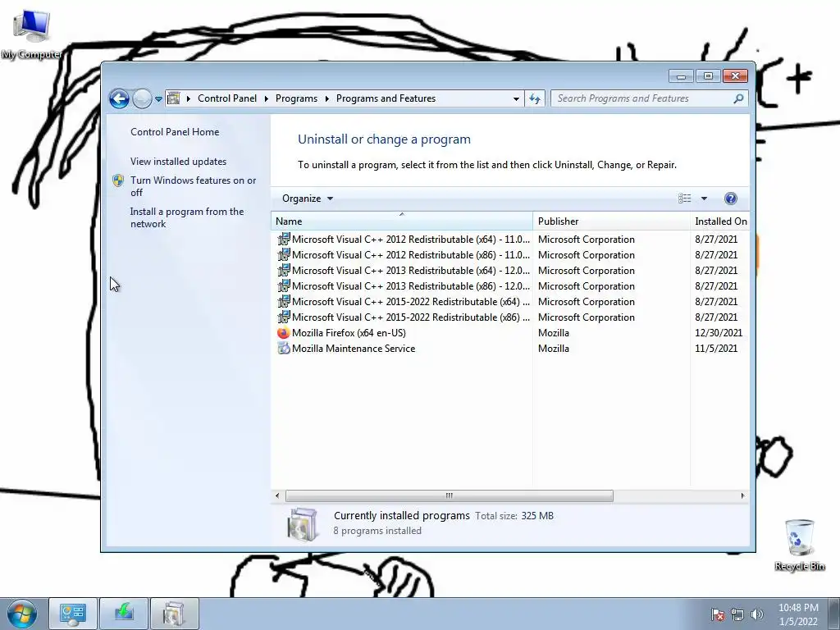840x630 pixels.
Task: Click the Firefox logo icon in list
Action: (283, 333)
